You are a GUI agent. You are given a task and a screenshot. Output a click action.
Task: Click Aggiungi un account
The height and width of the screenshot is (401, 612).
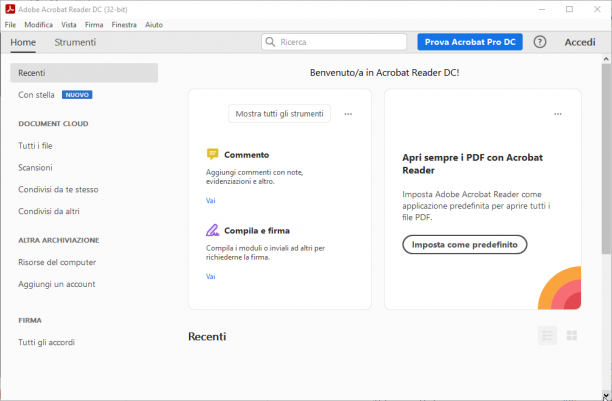point(57,284)
